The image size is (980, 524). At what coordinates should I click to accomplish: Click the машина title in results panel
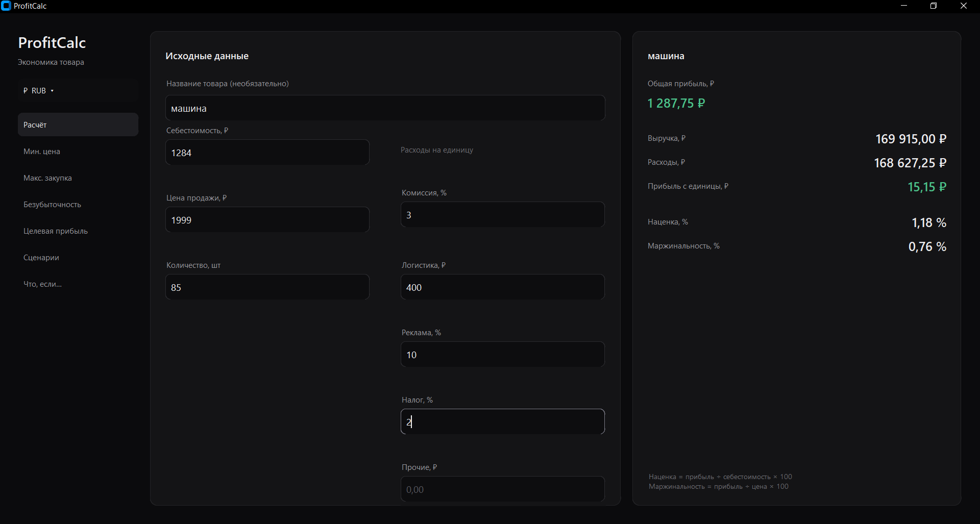pyautogui.click(x=666, y=56)
